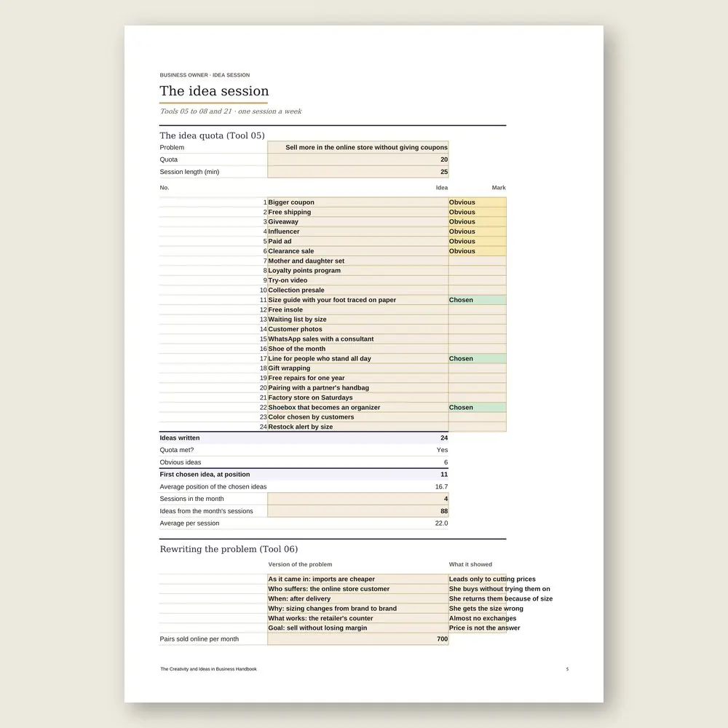The width and height of the screenshot is (728, 728).
Task: Select 'Almost no exchanges'
Action: coord(483,618)
